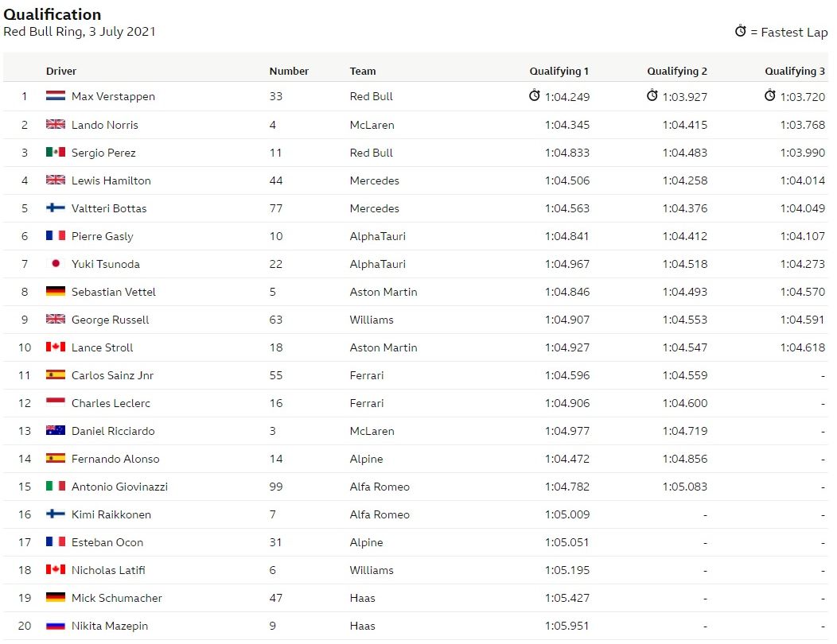Click the Australian flag next to Daniel Ricciardo

pos(56,430)
